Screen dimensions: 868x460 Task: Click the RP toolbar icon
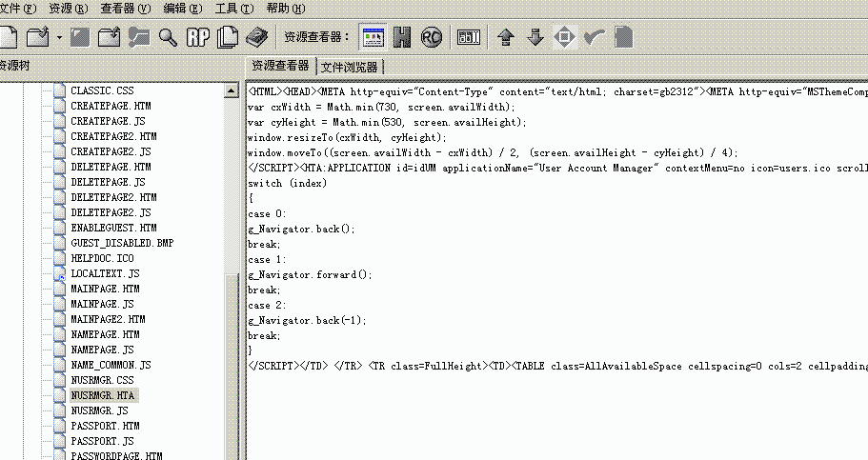pos(197,37)
